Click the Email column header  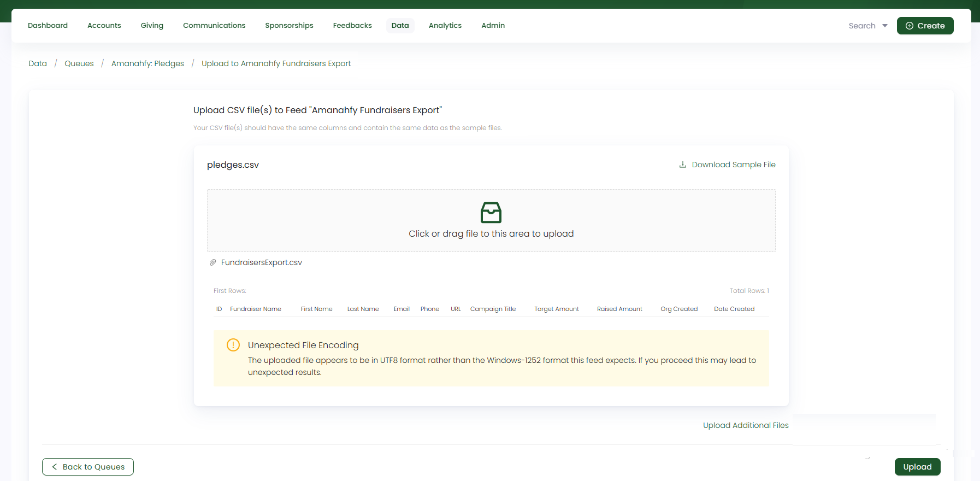click(402, 309)
